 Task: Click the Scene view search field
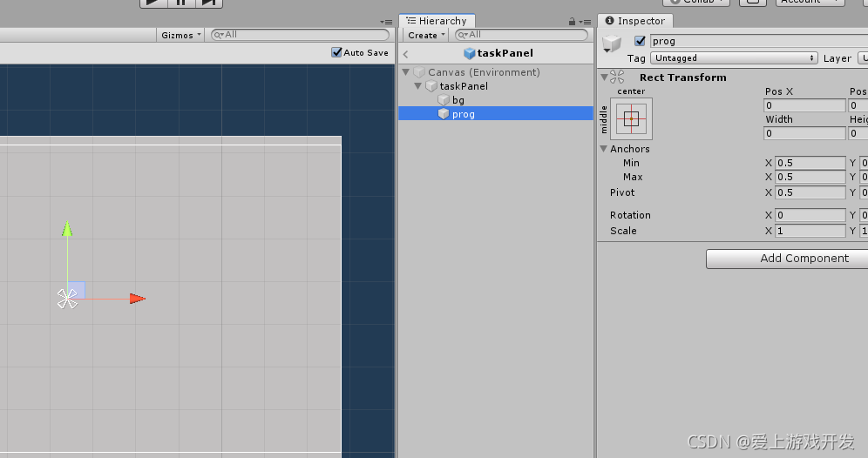[x=300, y=35]
